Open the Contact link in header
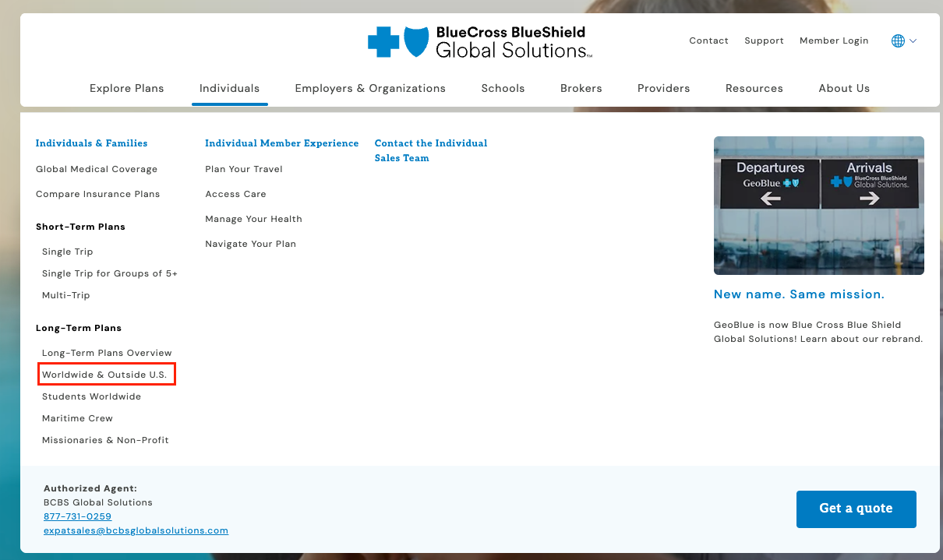943x560 pixels. pyautogui.click(x=708, y=41)
